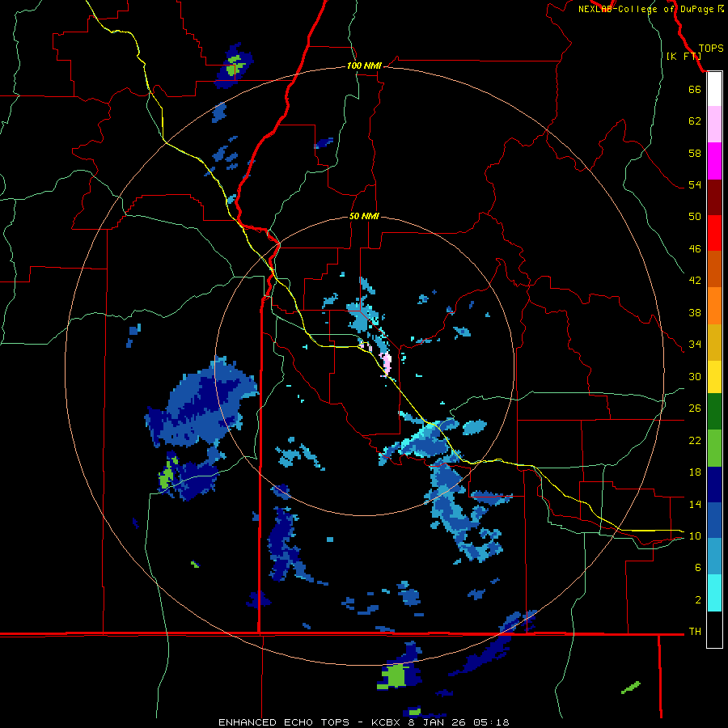Click the "8 JAN 26" date text

pos(438,722)
